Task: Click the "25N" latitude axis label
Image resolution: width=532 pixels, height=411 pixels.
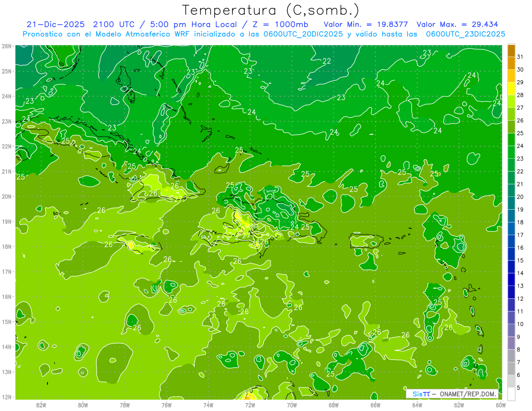Action: pyautogui.click(x=7, y=71)
